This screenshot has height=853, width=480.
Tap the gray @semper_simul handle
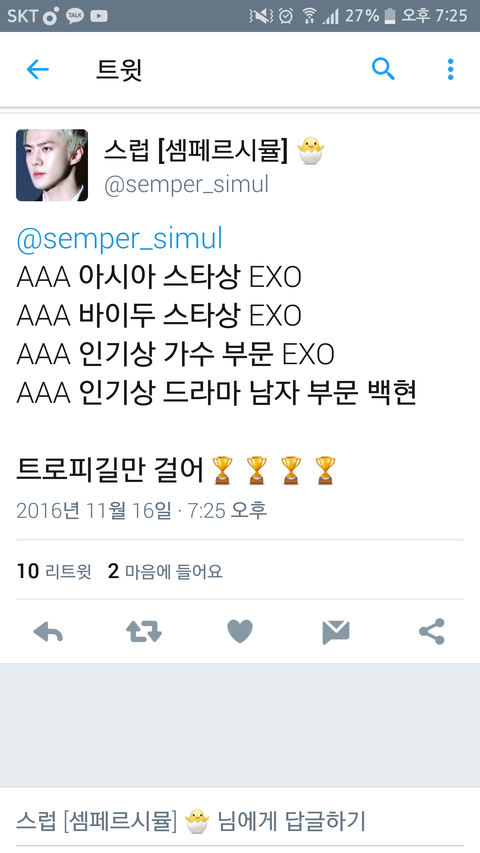186,185
